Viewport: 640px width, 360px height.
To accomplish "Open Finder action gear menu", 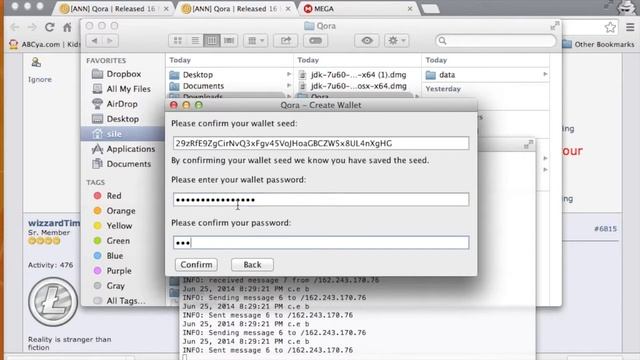I will click(x=396, y=40).
